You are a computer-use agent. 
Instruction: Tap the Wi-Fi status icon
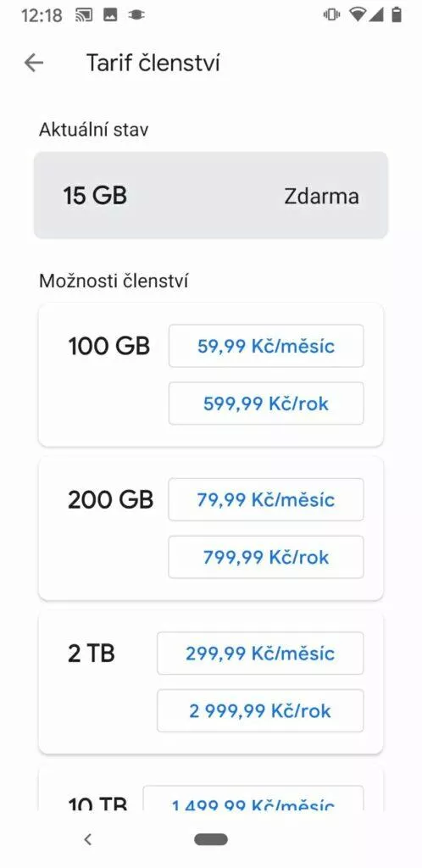358,15
